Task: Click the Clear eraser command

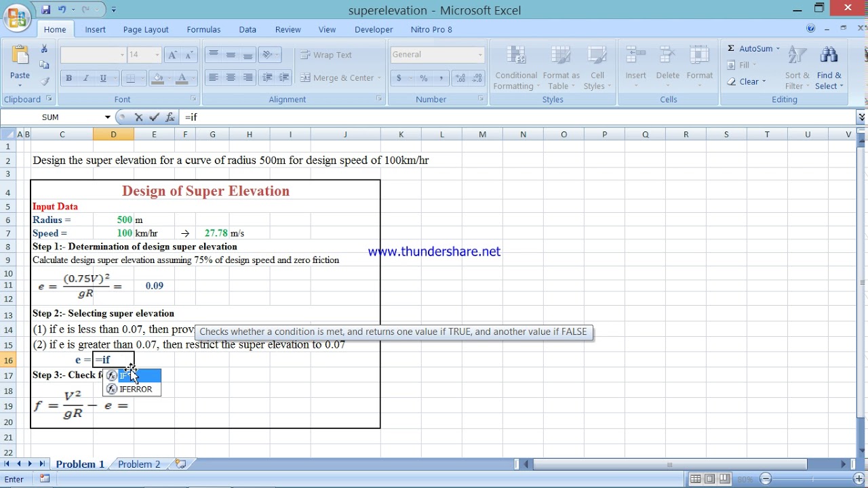Action: tap(746, 81)
